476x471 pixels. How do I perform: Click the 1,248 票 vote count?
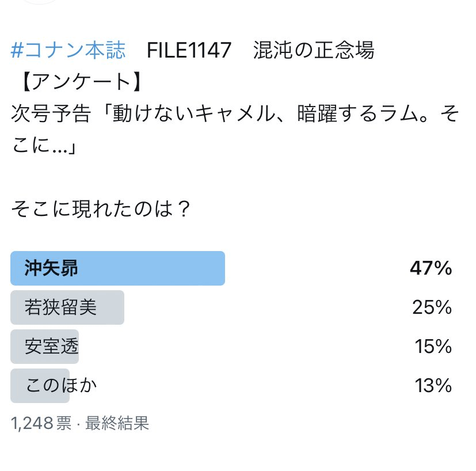click(x=41, y=423)
